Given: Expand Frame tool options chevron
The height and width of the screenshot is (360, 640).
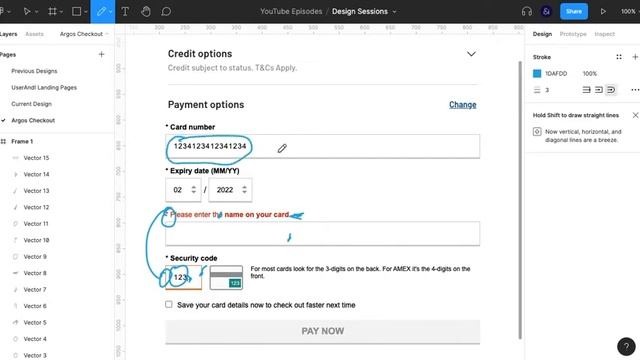Looking at the screenshot, I should 61,12.
